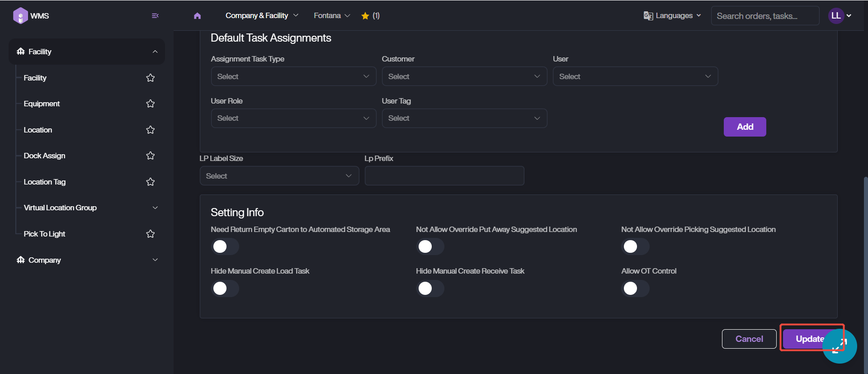Open the LP Label Size dropdown
Image resolution: width=868 pixels, height=374 pixels.
279,176
